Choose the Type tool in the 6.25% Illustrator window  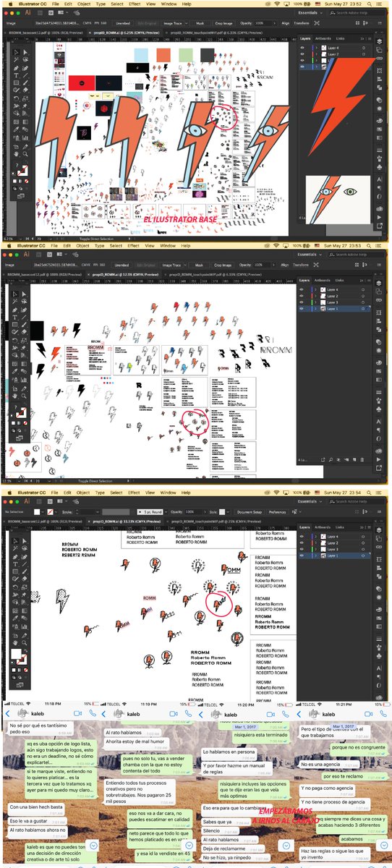(16, 75)
